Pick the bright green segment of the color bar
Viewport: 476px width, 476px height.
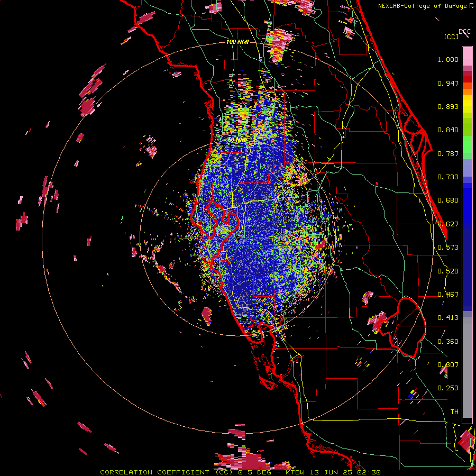coord(467,145)
